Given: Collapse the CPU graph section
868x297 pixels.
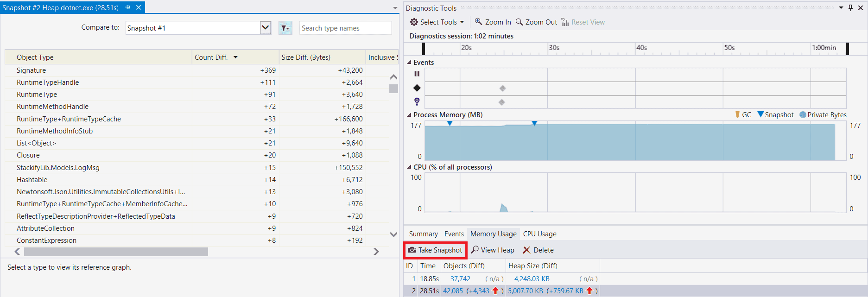Looking at the screenshot, I should tap(409, 167).
